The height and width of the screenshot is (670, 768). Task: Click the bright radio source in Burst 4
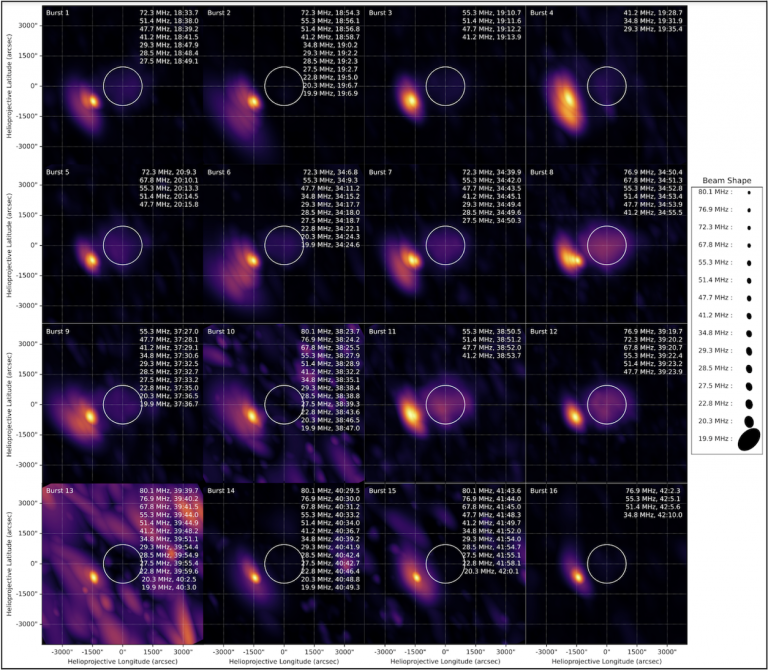(x=568, y=100)
